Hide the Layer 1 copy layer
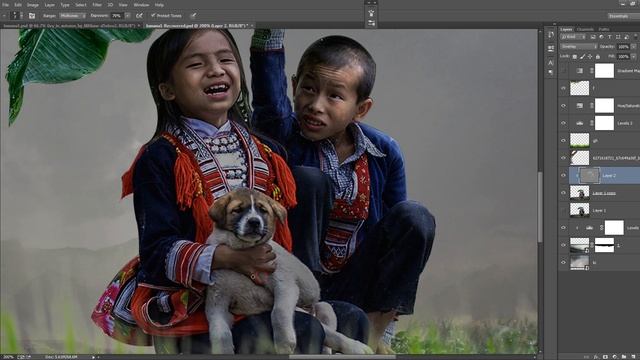 (x=563, y=193)
